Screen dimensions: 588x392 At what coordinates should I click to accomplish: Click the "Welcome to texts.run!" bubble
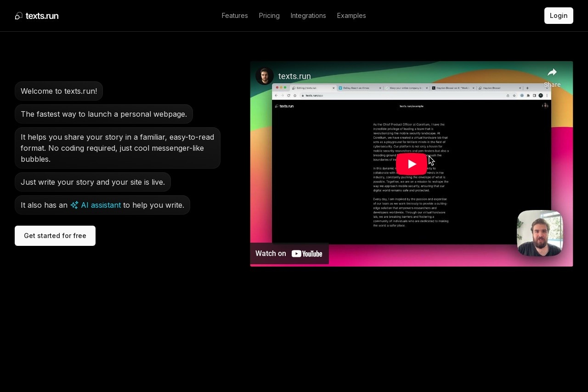(59, 91)
